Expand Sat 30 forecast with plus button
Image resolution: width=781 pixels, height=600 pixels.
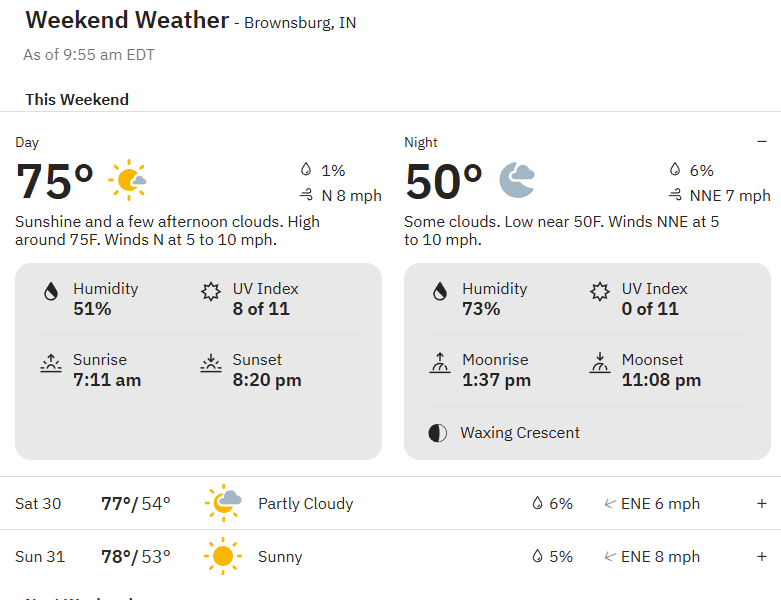tap(762, 503)
